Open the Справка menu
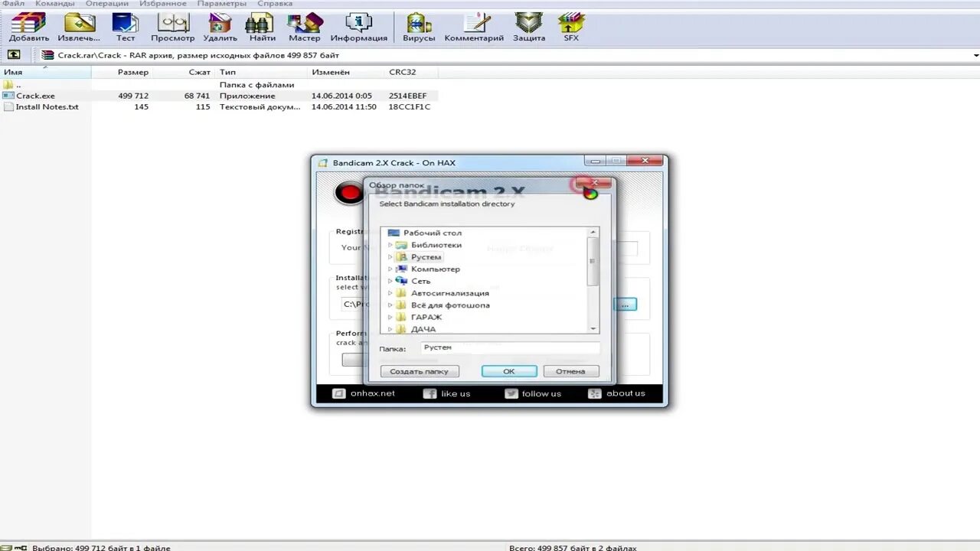This screenshot has width=980, height=551. (275, 4)
